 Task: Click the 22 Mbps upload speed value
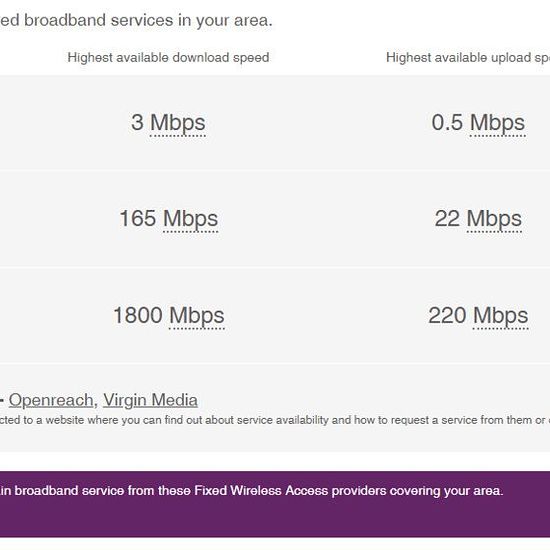(x=478, y=219)
